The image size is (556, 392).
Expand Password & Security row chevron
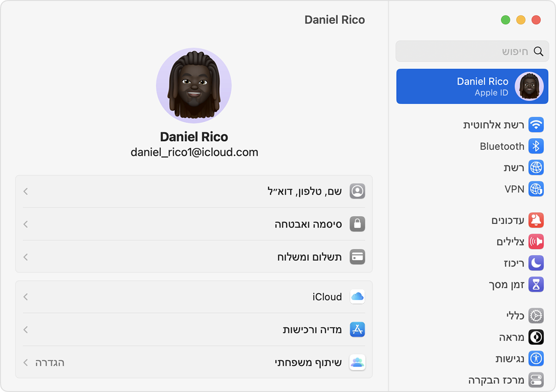click(x=26, y=224)
